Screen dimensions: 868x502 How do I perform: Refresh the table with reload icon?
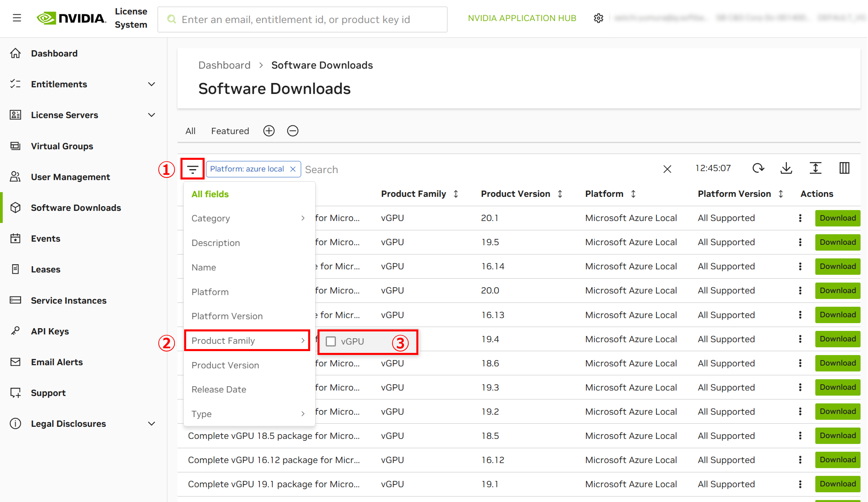758,168
